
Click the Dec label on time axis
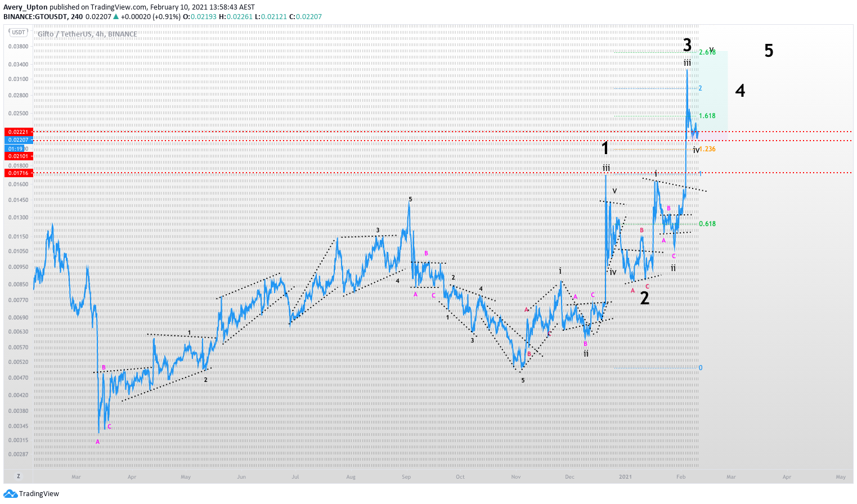click(569, 477)
